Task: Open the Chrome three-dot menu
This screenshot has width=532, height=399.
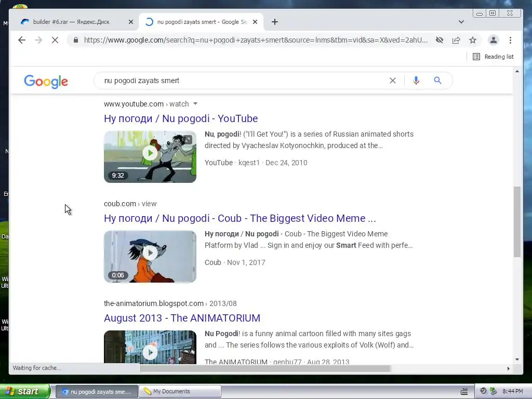Action: point(510,40)
